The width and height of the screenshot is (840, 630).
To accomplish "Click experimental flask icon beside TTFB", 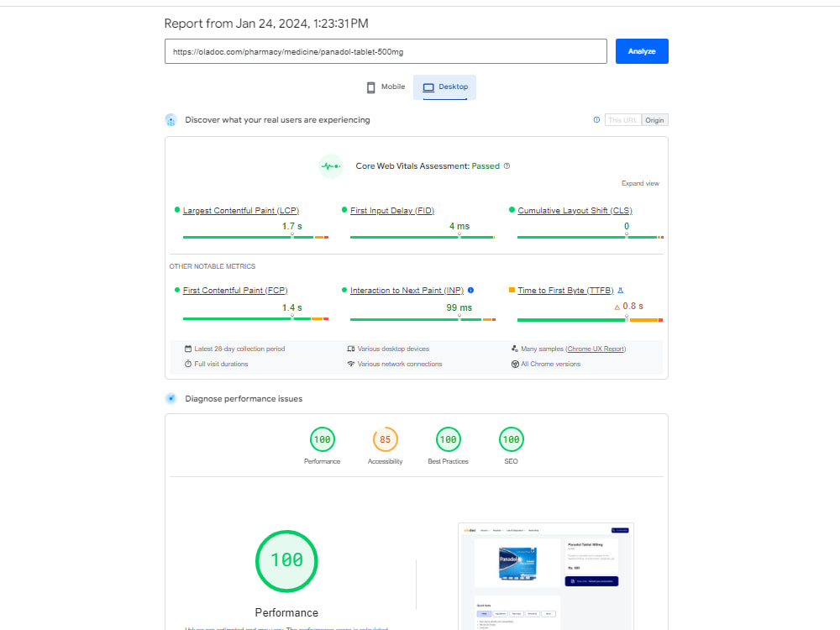I will [621, 291].
